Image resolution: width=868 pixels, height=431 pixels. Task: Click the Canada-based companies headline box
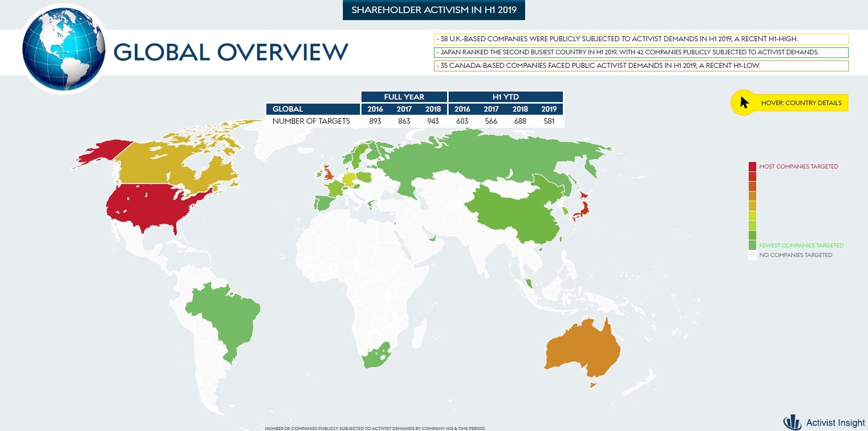(x=641, y=66)
